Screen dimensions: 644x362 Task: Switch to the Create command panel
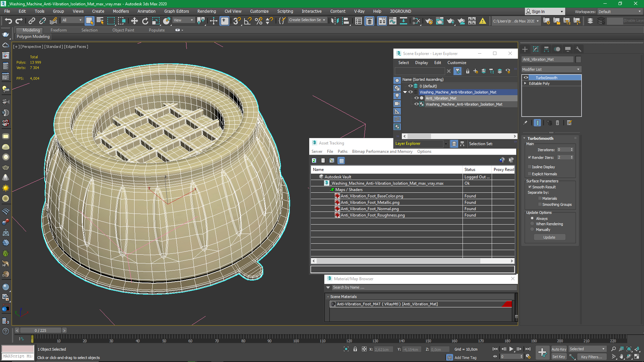click(525, 49)
